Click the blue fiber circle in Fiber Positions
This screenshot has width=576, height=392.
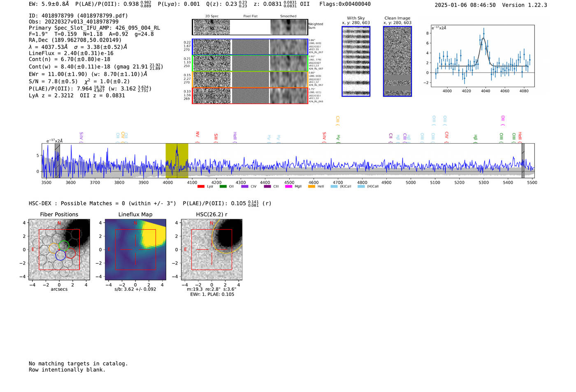tap(60, 255)
